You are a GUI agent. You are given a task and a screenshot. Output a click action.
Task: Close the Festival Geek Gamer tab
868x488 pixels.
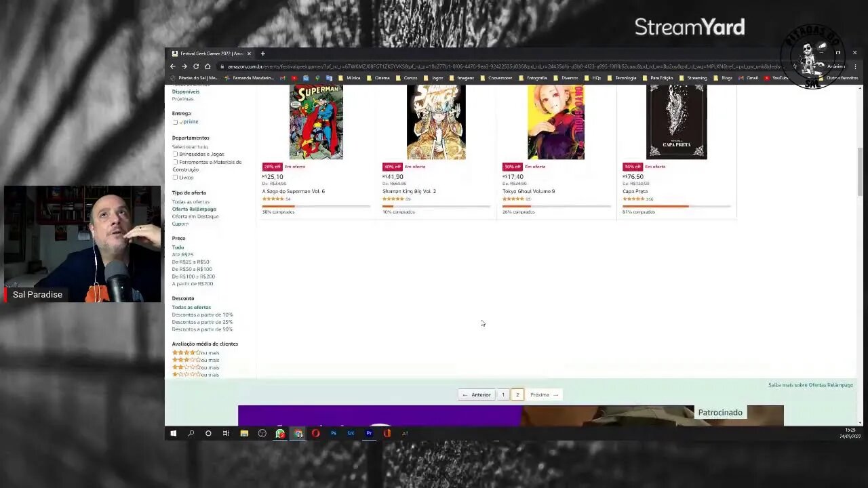click(249, 54)
